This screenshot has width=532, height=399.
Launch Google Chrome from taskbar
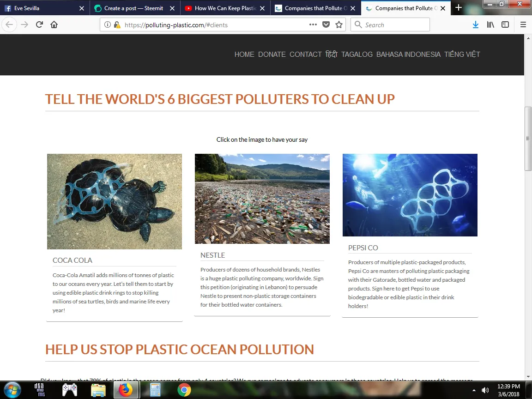184,390
